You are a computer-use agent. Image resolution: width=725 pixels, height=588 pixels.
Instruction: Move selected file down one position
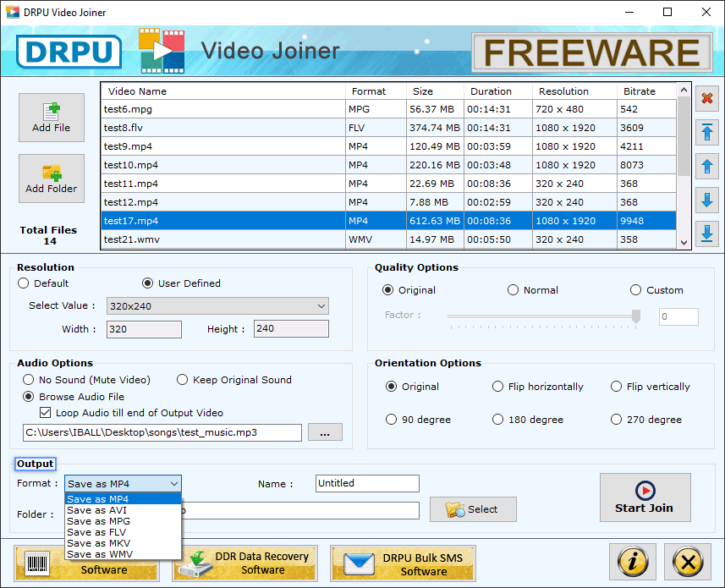pos(707,201)
